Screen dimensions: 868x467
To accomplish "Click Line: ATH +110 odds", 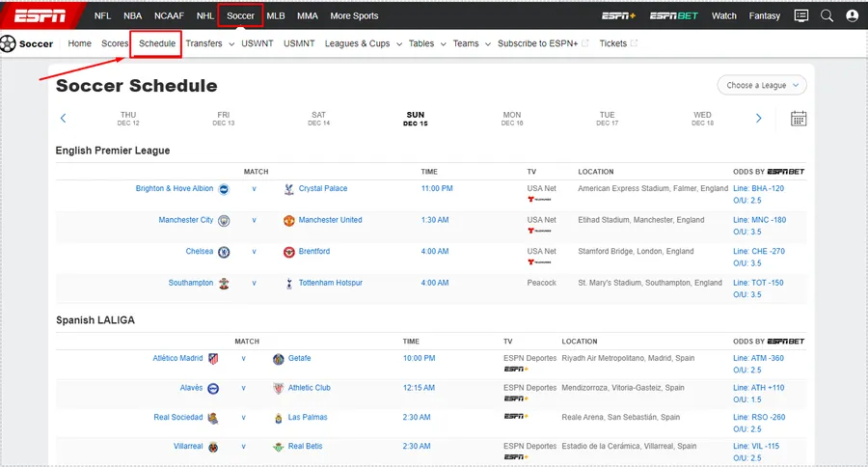I will click(x=759, y=388).
